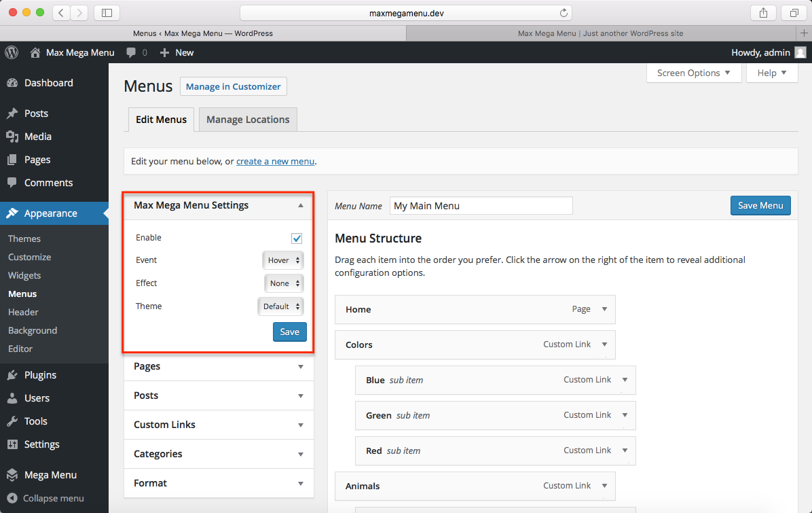Click the blue Save Menu button
Screen dimensions: 812x513
[x=760, y=205]
